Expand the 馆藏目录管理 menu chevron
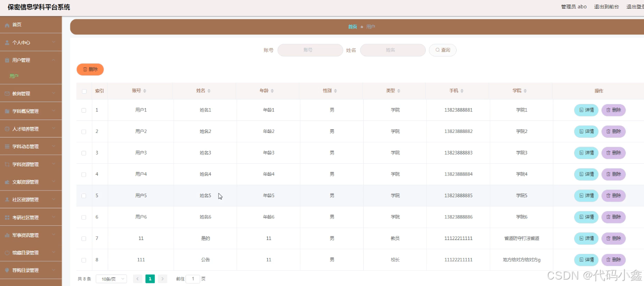 point(54,253)
